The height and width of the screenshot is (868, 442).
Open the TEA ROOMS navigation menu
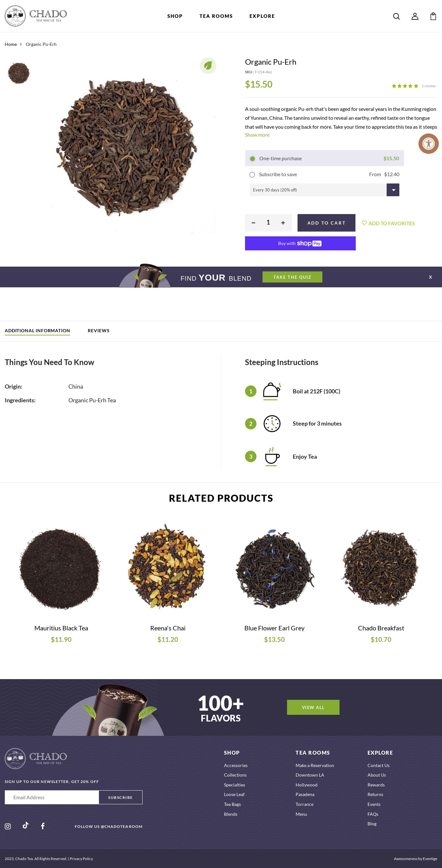216,16
